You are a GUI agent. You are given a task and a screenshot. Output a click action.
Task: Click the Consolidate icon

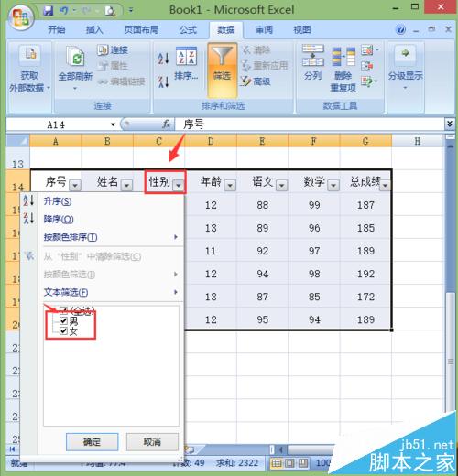point(366,66)
